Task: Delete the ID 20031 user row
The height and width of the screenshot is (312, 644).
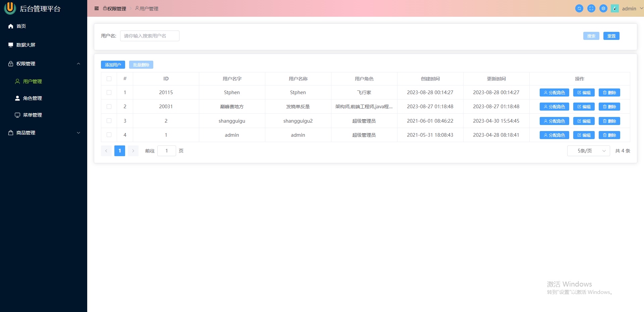Action: [609, 107]
